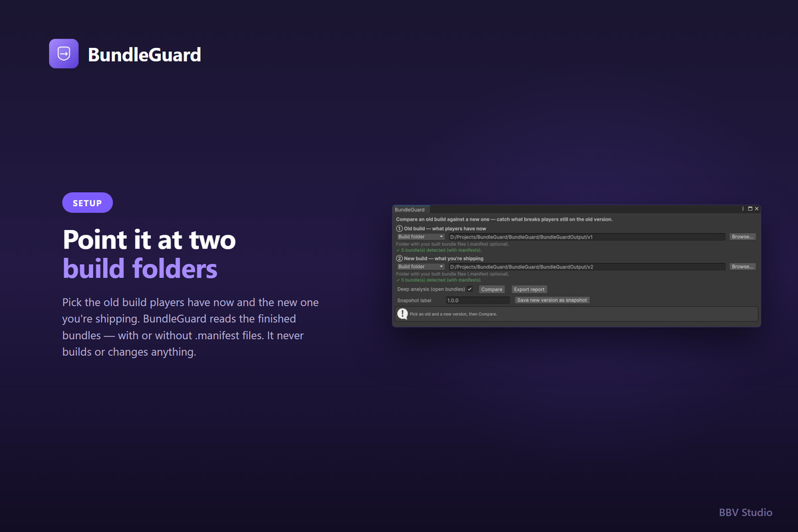Close the BundleGuard editor window
The image size is (798, 532).
[x=757, y=209]
